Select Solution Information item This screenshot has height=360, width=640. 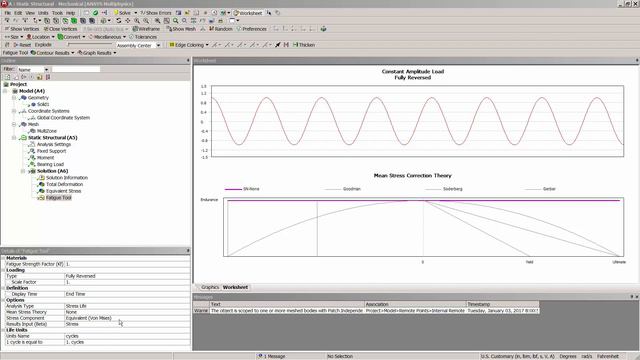[x=67, y=178]
